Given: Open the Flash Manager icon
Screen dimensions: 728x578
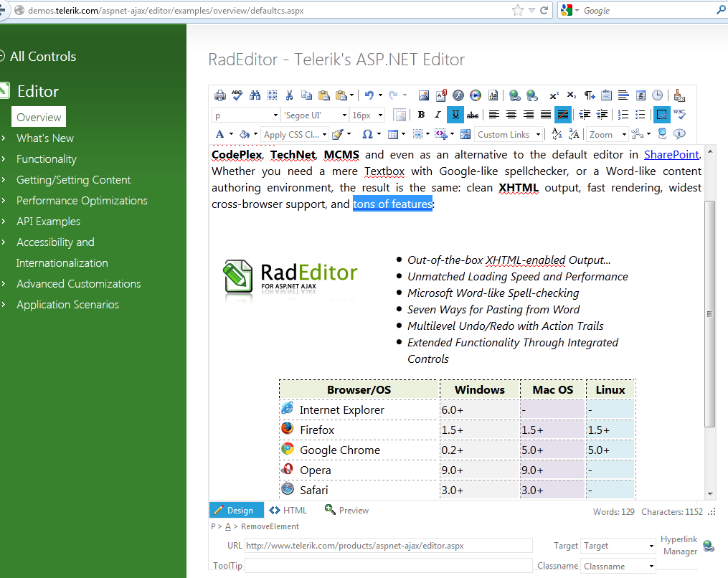Looking at the screenshot, I should pyautogui.click(x=458, y=95).
